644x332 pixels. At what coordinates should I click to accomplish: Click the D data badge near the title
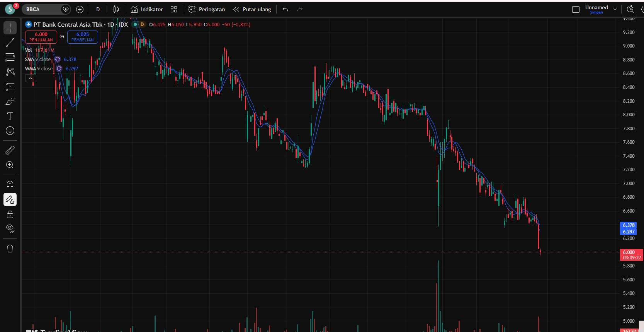click(x=142, y=24)
